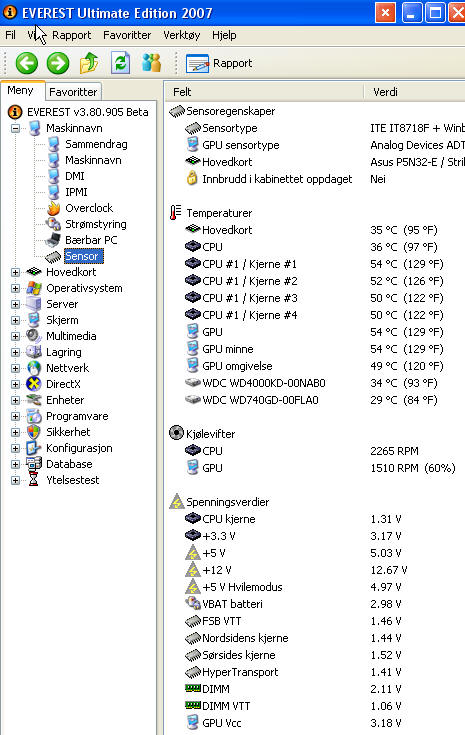Click the Database icon in tree
The width and height of the screenshot is (465, 735).
[x=34, y=464]
